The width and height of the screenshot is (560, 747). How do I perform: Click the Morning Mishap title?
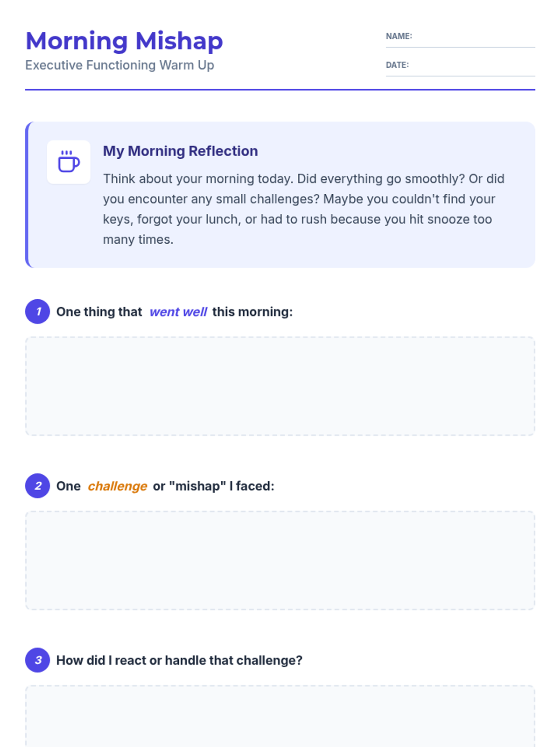click(124, 41)
